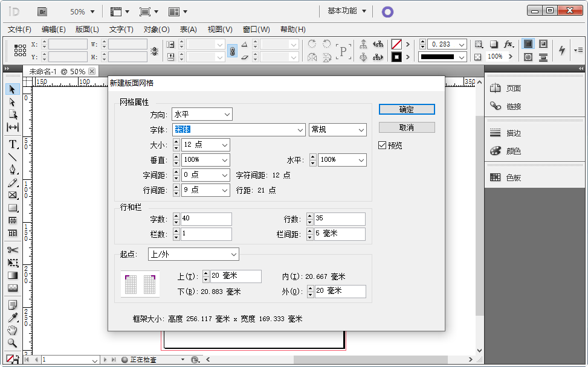Open the 垂直 scale dropdown
The image size is (588, 367).
coord(225,160)
